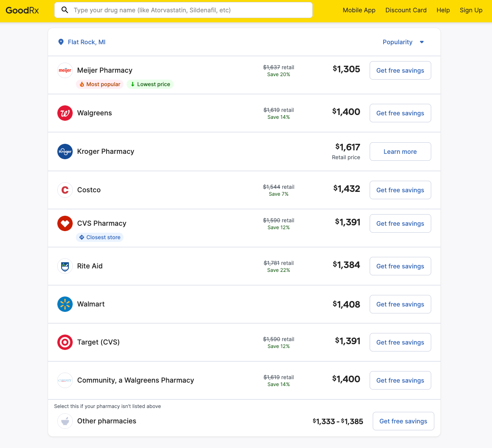Click the Save 22% label
492x448 pixels.
(279, 270)
